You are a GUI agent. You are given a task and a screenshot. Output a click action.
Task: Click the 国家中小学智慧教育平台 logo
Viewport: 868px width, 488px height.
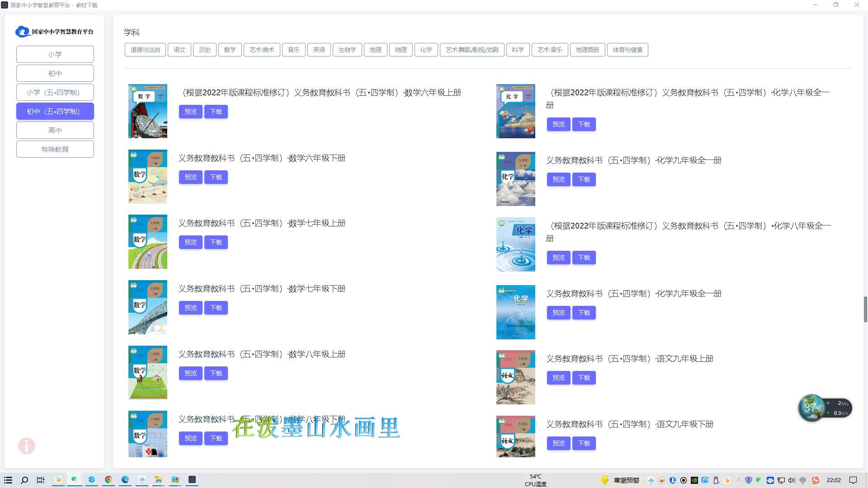point(55,32)
